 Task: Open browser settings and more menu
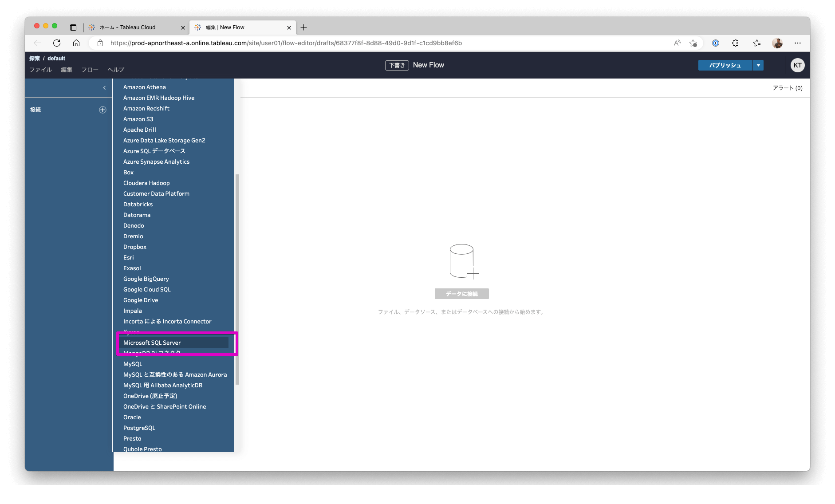798,43
